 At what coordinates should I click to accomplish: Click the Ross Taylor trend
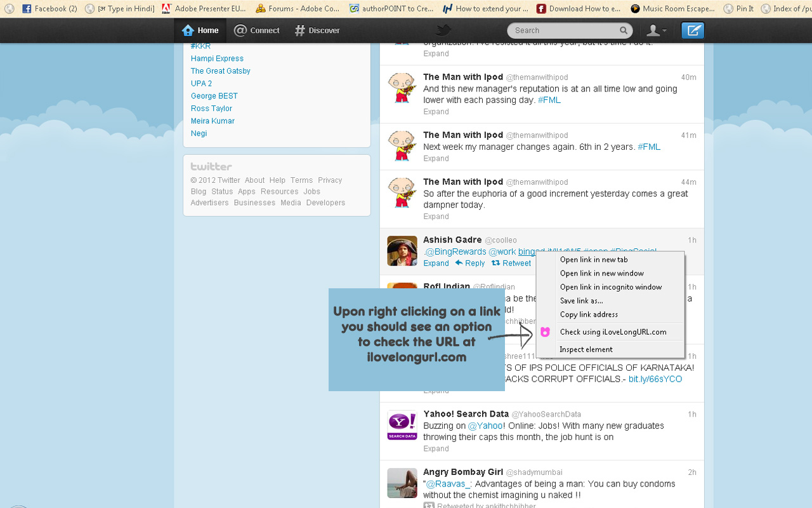tap(211, 109)
